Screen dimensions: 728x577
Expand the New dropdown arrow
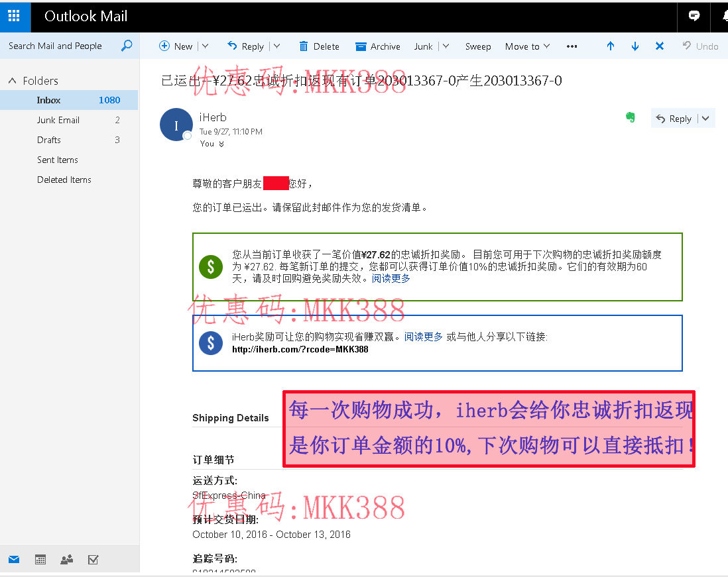(206, 46)
